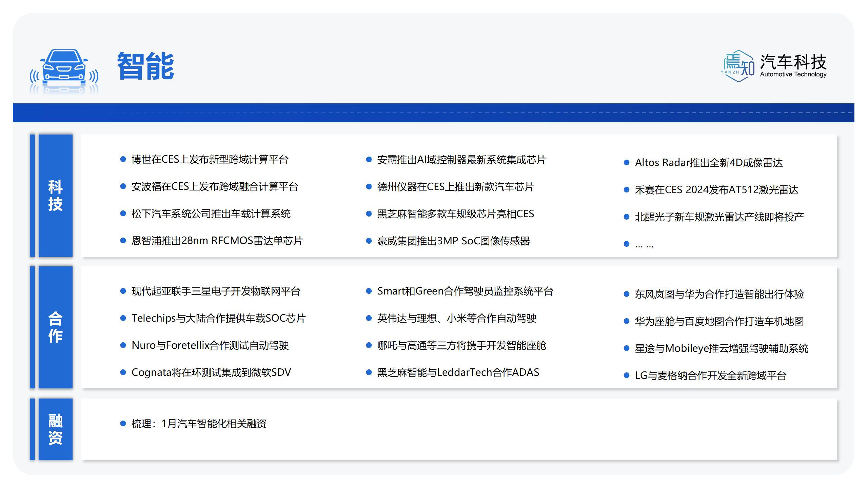Open 恩智浦推出28nm RFCMOS雷达单芯片
This screenshot has height=488, width=868.
coord(217,241)
